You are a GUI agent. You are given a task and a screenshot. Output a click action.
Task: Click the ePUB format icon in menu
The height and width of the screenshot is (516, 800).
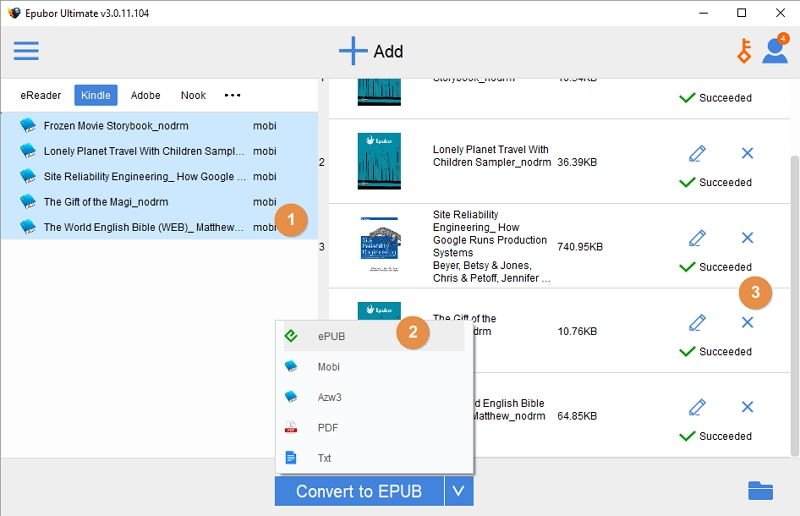291,336
